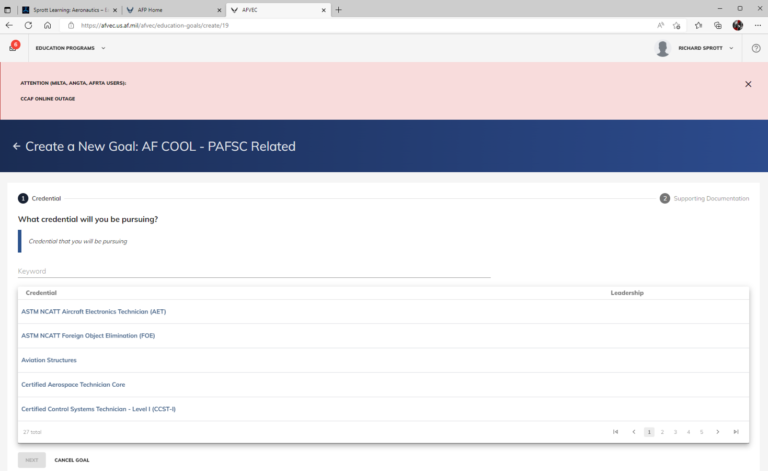The width and height of the screenshot is (768, 471).
Task: Click the back arrow beside Create a New Goal
Action: [16, 146]
